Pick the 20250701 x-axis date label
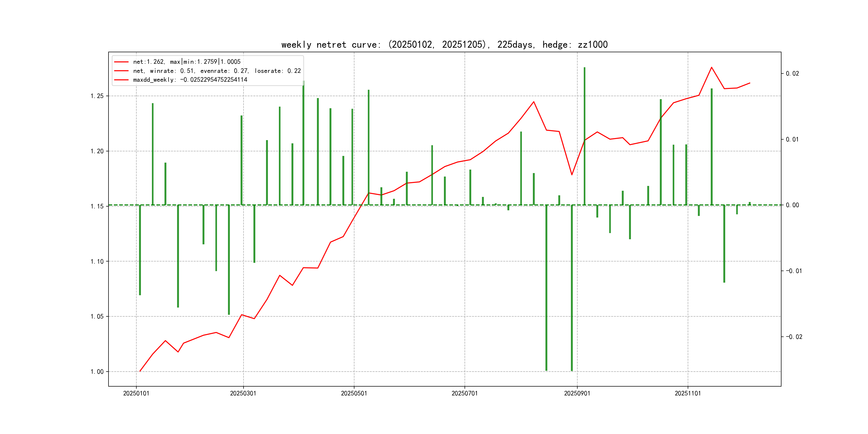 point(464,393)
